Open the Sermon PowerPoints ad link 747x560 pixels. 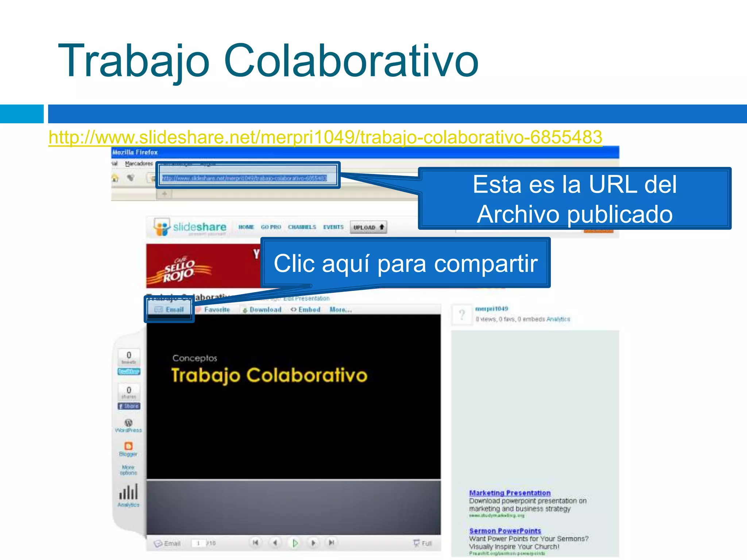coord(505,531)
